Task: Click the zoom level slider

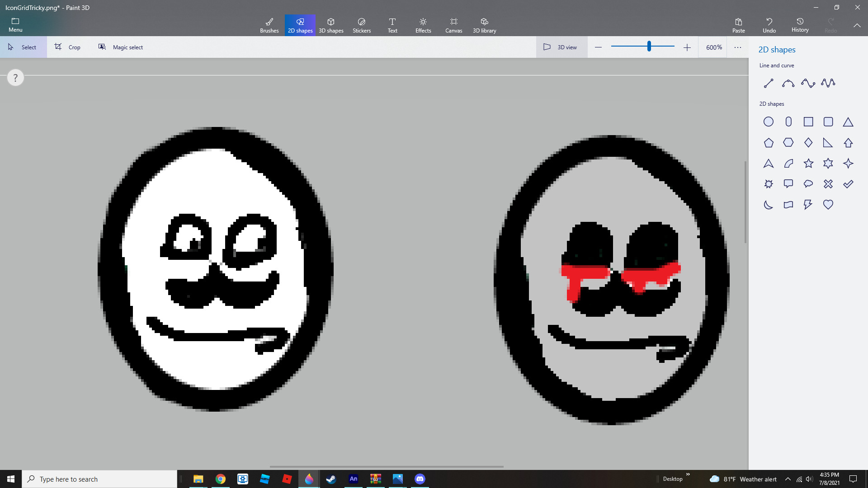Action: coord(649,46)
